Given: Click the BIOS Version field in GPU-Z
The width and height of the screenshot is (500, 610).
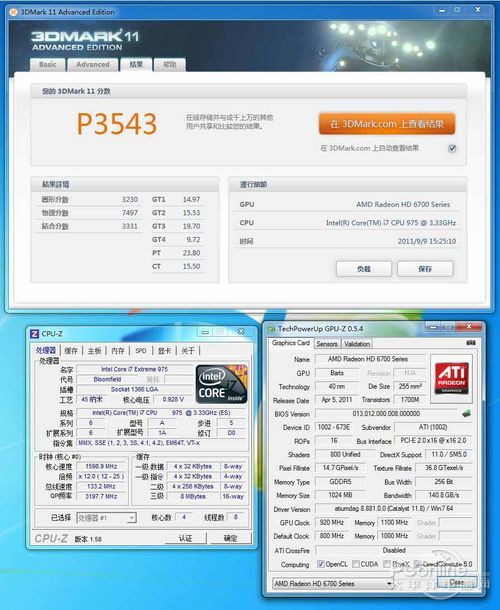Looking at the screenshot, I should [386, 414].
